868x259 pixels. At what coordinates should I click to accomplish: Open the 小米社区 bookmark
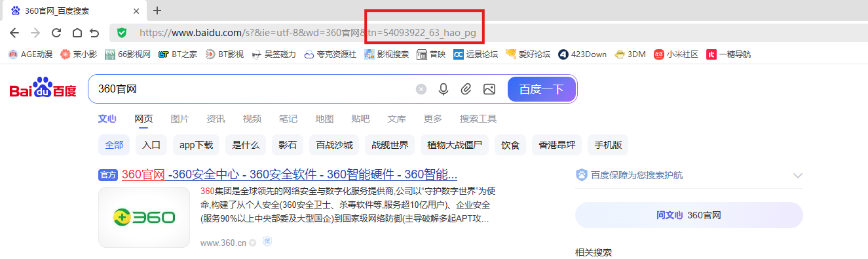(x=676, y=54)
